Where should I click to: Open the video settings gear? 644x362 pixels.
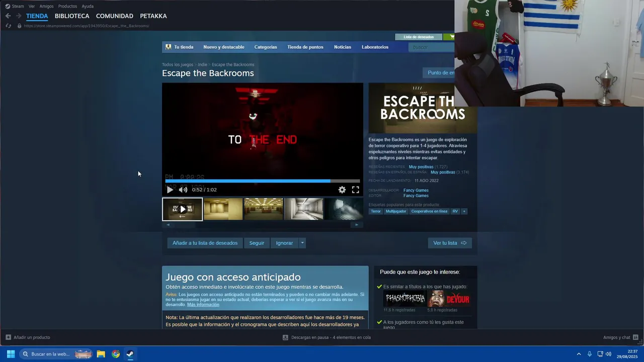coord(342,190)
